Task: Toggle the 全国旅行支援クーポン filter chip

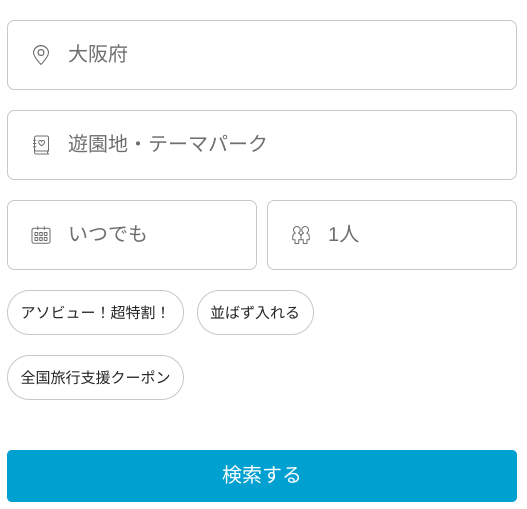Action: click(x=95, y=378)
